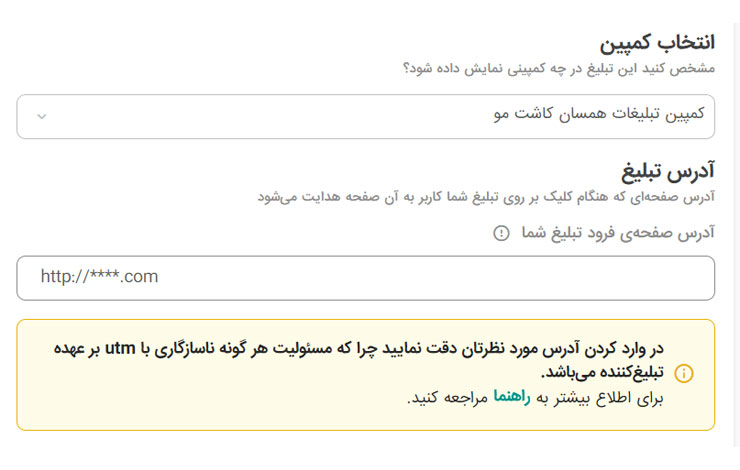Screen dimensions: 740x470
Task: Click empty middle area of campaign combo box
Action: pos(250,116)
